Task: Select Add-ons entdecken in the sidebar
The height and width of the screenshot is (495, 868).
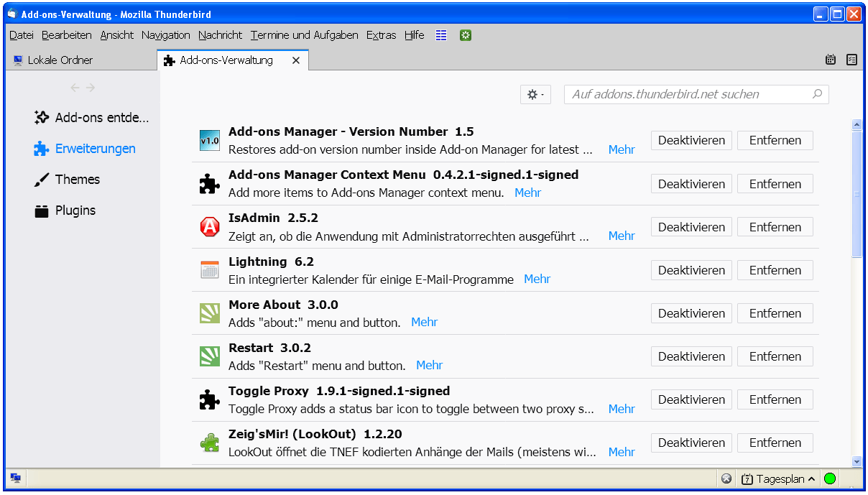Action: (x=92, y=118)
